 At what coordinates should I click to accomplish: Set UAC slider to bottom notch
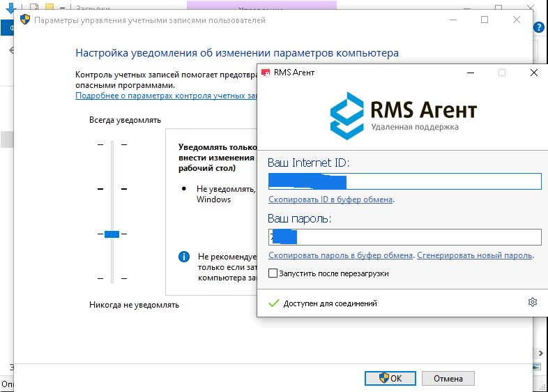coord(112,279)
